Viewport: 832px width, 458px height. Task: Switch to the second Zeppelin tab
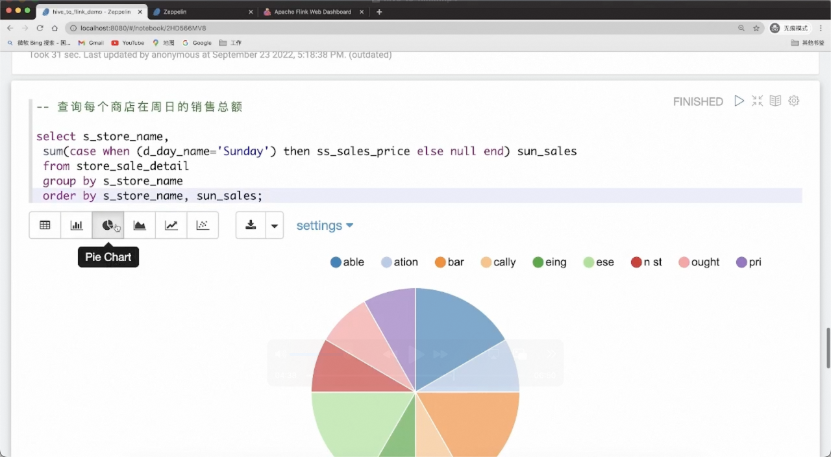202,12
